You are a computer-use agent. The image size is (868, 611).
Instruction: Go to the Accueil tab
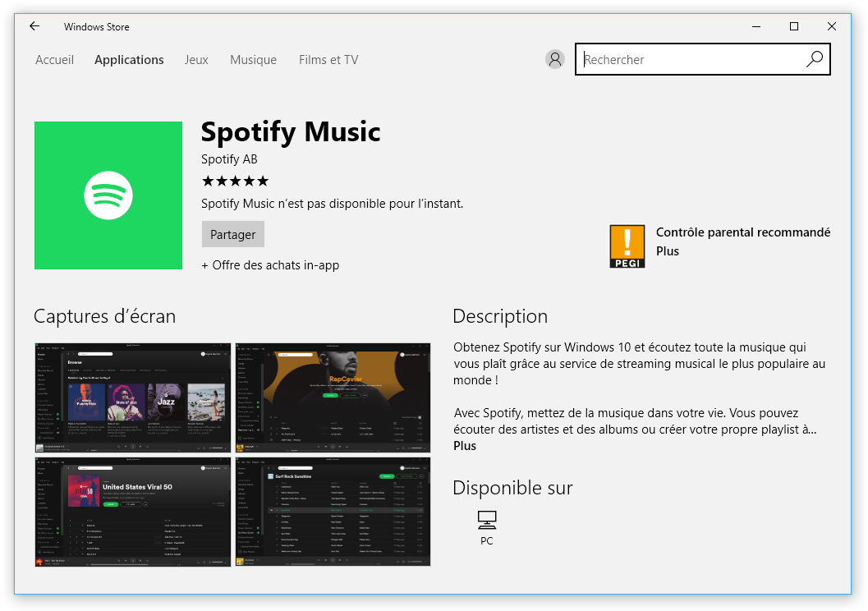pyautogui.click(x=54, y=60)
